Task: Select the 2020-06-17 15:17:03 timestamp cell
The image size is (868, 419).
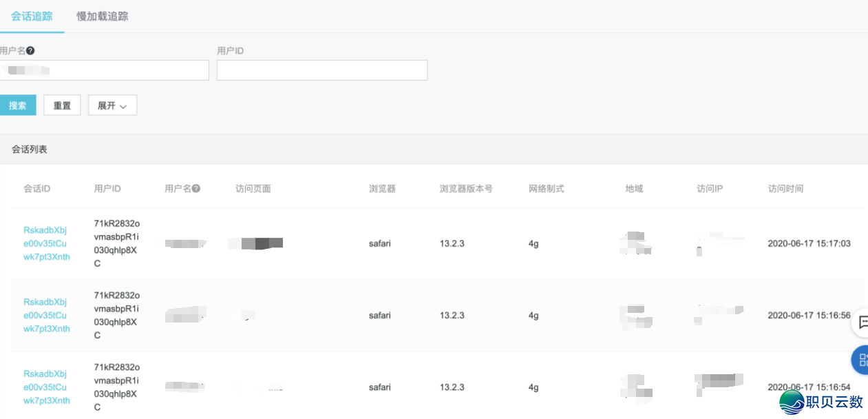Action: tap(809, 243)
